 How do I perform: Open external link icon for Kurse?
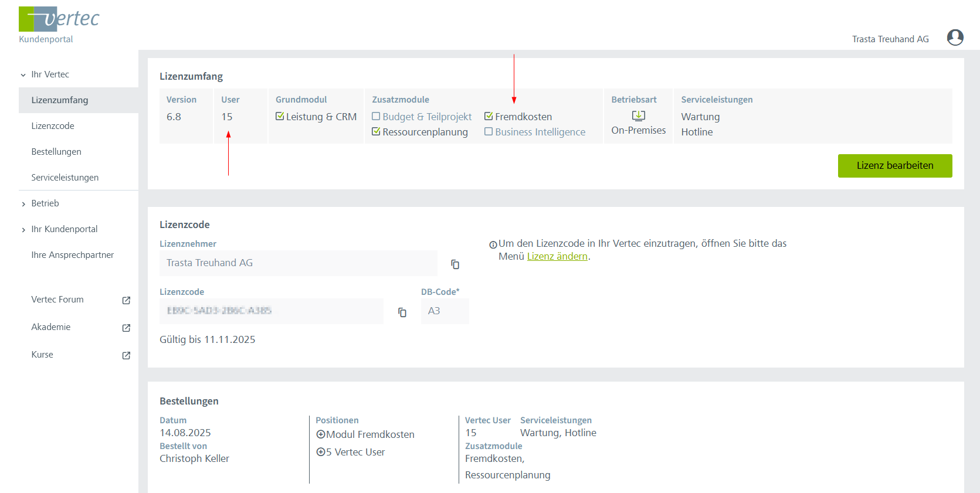tap(126, 355)
